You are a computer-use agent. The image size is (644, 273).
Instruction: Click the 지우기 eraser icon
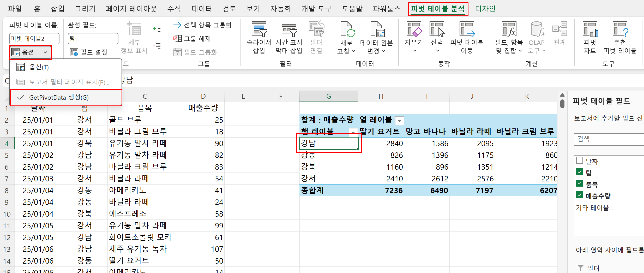click(x=414, y=29)
